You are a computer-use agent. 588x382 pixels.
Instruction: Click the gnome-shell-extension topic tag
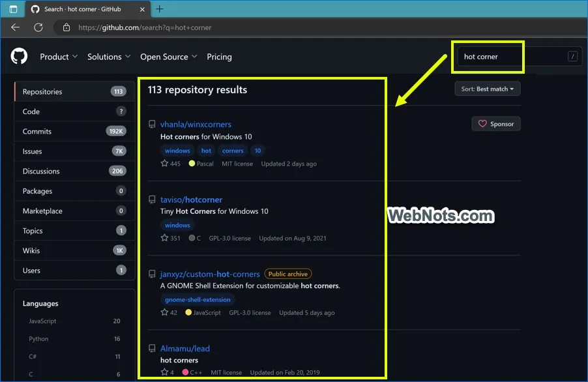pyautogui.click(x=198, y=299)
